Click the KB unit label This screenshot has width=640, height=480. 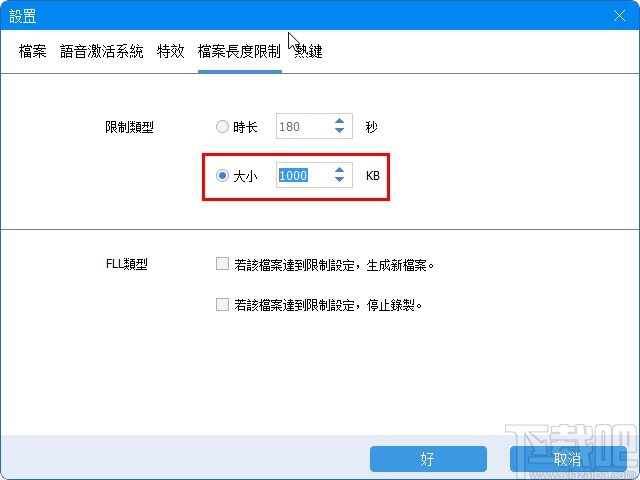(x=373, y=176)
